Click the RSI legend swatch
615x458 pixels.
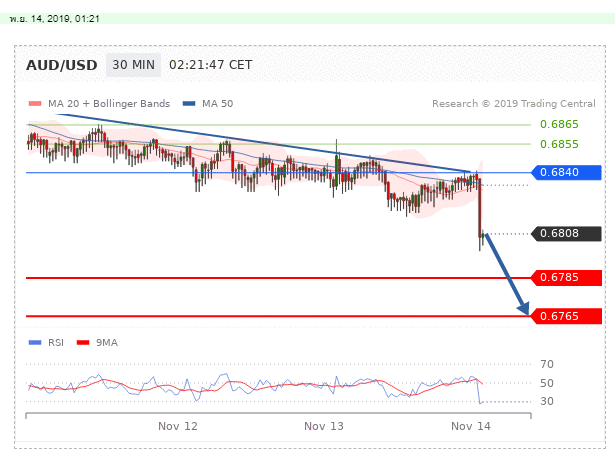point(35,343)
